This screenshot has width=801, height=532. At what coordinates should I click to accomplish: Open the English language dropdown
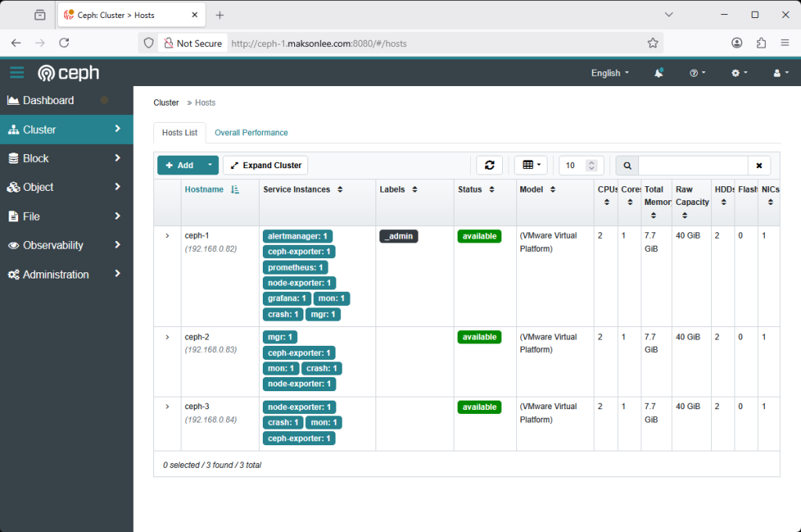pyautogui.click(x=610, y=73)
